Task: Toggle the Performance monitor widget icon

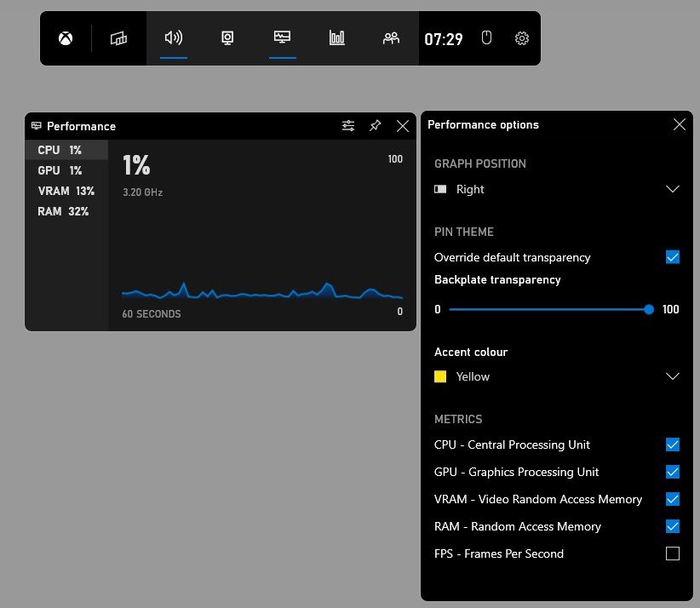Action: [282, 37]
